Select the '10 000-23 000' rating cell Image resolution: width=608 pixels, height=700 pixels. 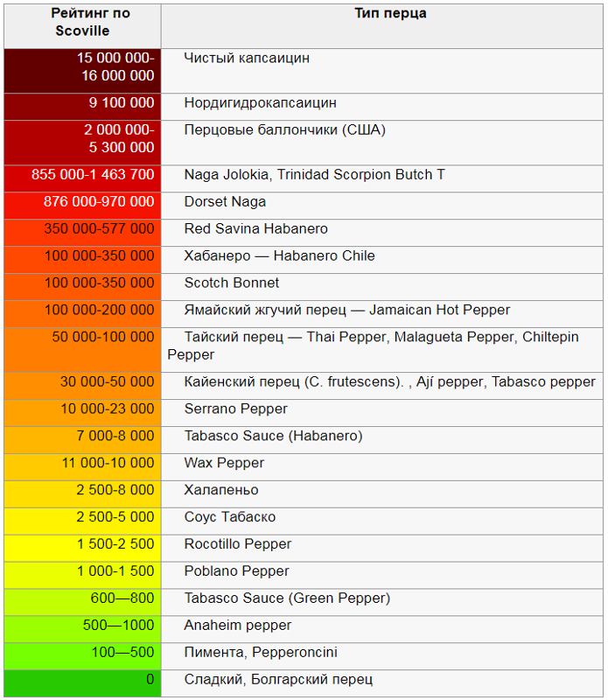coord(82,413)
